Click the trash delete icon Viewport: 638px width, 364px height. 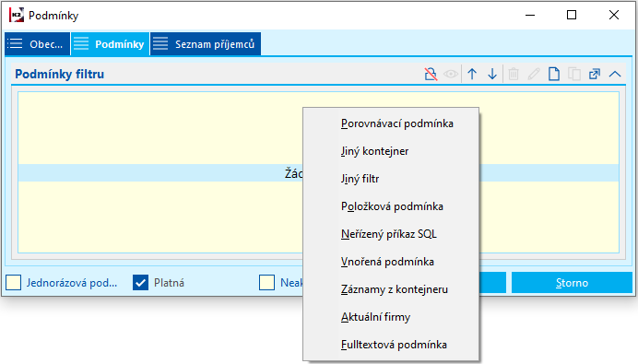(x=514, y=74)
